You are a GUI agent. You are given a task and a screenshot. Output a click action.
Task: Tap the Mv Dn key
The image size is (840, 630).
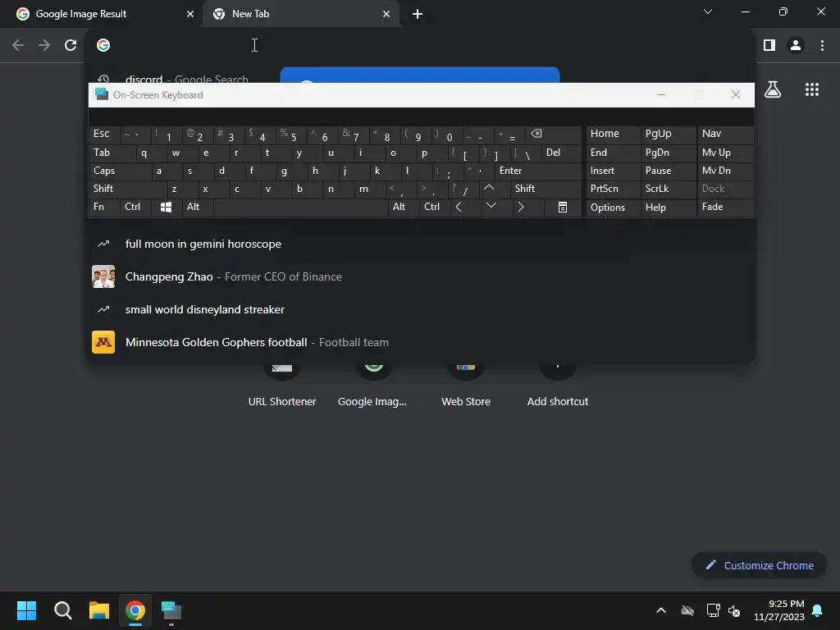point(725,171)
